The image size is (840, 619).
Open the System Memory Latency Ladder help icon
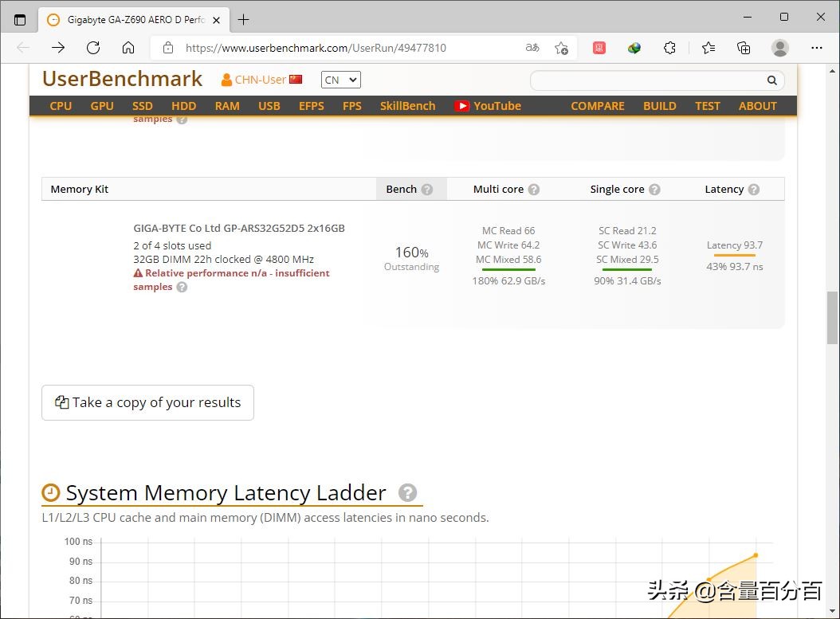tap(408, 493)
